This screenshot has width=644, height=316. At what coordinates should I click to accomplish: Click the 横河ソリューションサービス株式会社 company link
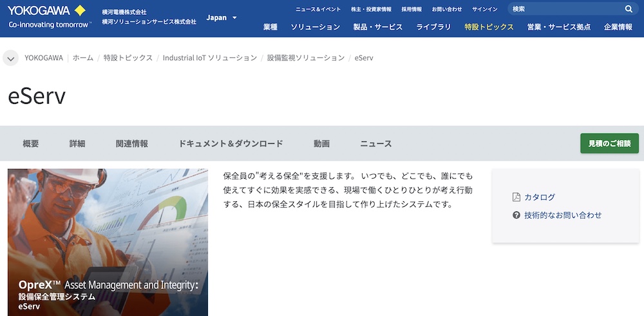pyautogui.click(x=149, y=22)
